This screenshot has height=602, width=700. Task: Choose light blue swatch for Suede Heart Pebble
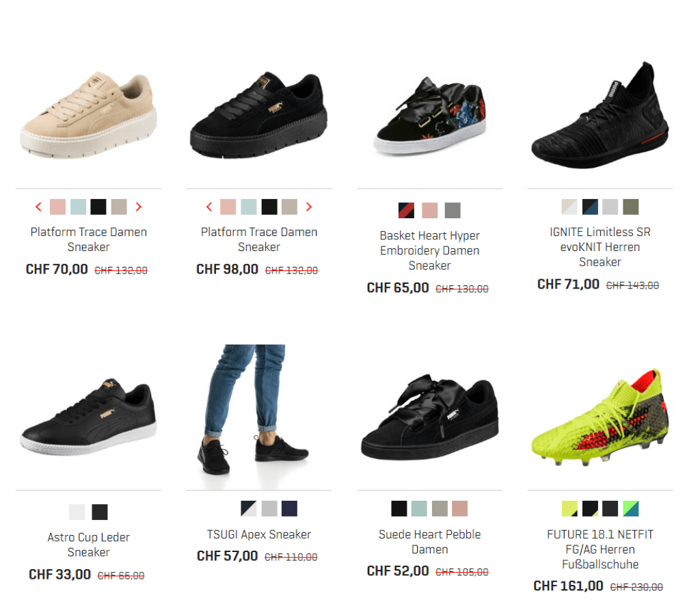tap(419, 509)
